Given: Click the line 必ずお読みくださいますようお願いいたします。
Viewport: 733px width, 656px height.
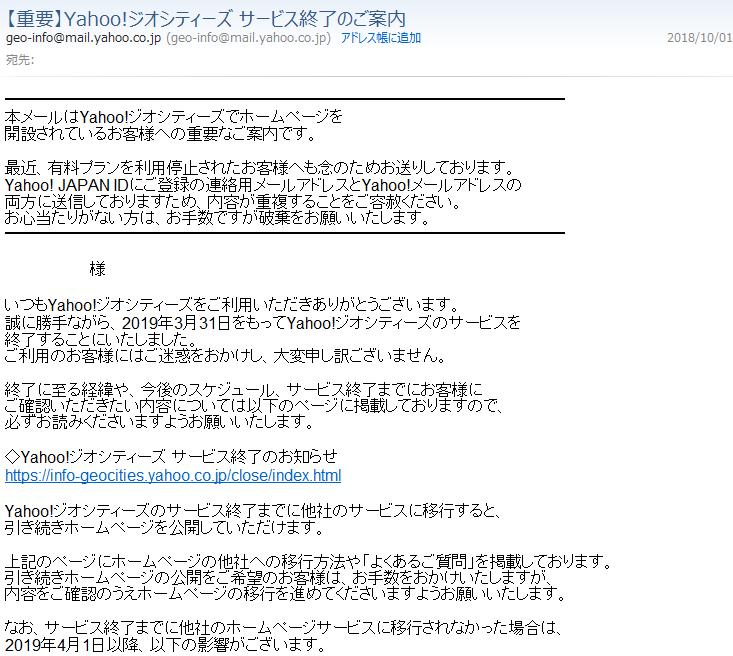Looking at the screenshot, I should 159,422.
